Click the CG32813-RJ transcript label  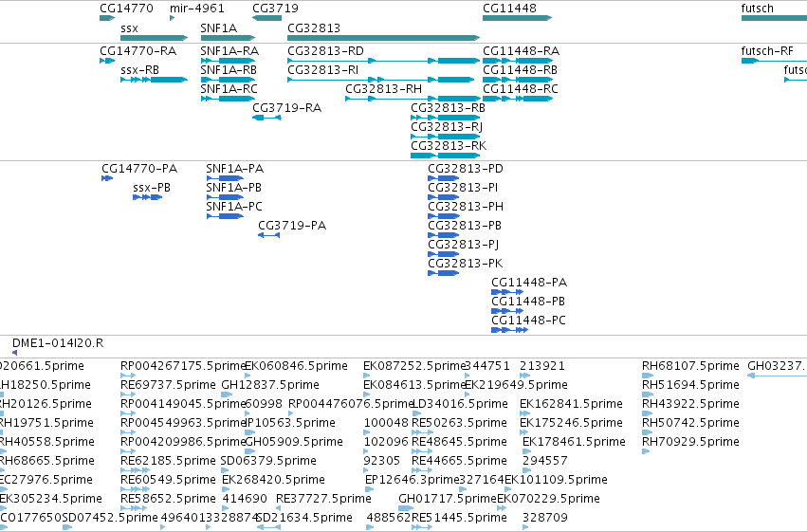[x=447, y=127]
